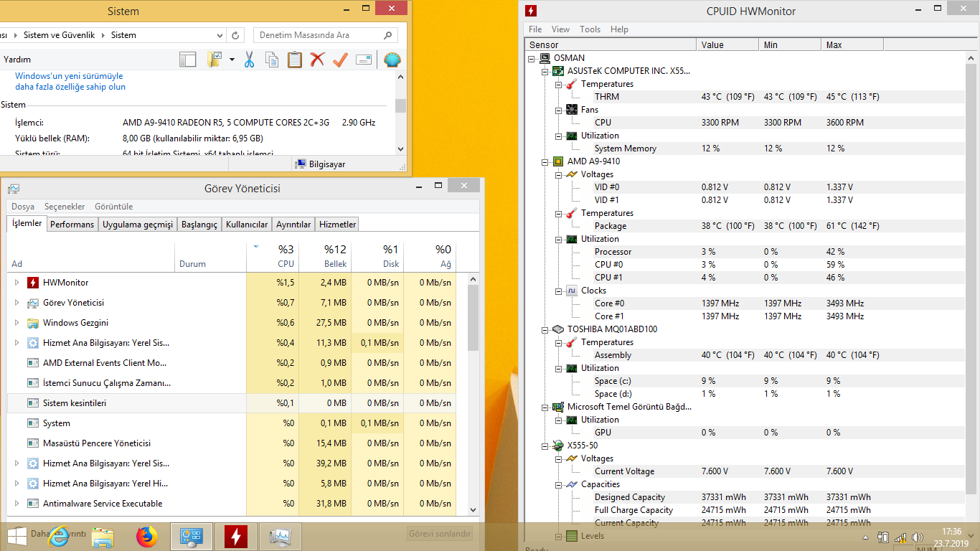Collapse the OSMAN root node in HWMonitor
The height and width of the screenshot is (551, 980).
click(532, 58)
